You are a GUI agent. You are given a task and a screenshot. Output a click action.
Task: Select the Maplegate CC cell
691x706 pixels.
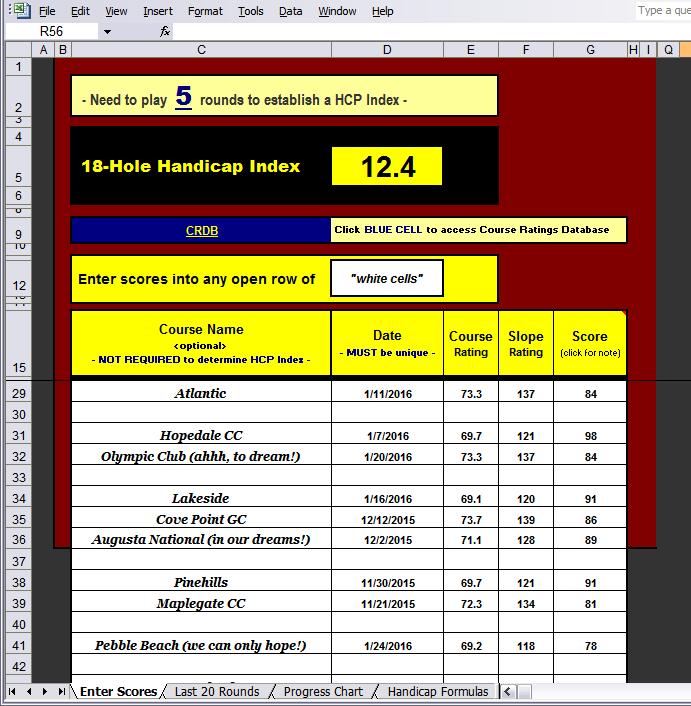201,602
